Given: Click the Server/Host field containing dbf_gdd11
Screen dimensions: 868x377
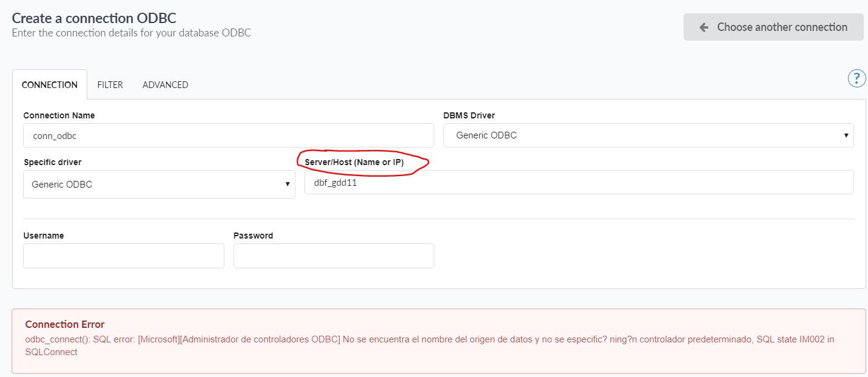Looking at the screenshot, I should (579, 182).
